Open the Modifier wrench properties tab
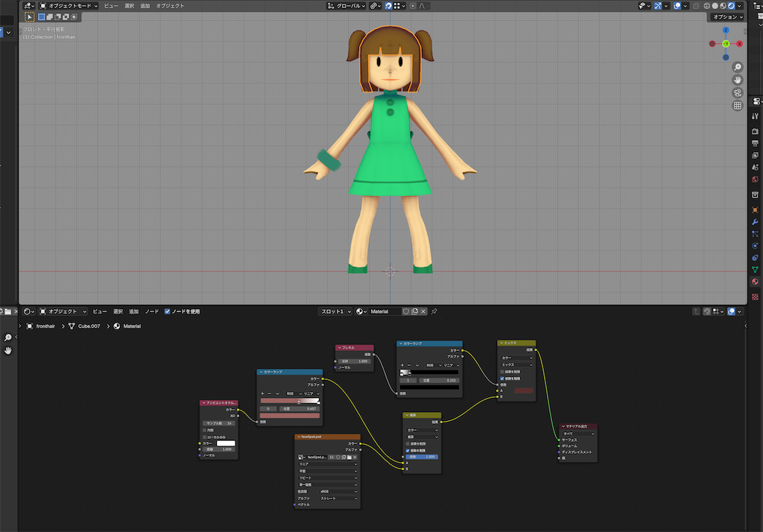 [755, 222]
